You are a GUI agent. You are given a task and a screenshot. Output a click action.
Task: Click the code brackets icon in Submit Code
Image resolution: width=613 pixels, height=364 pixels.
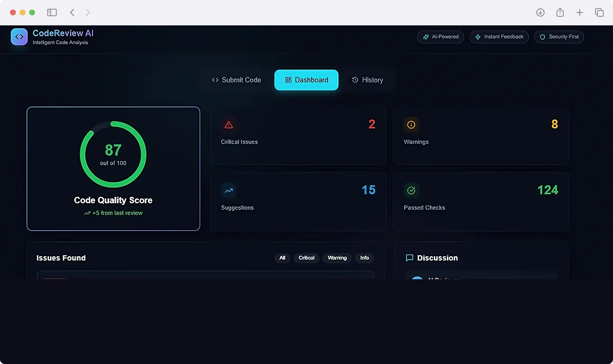pyautogui.click(x=215, y=80)
